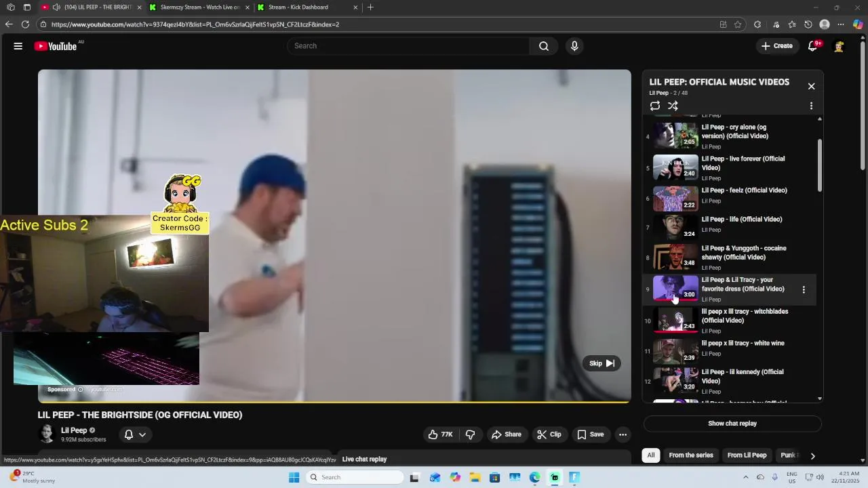Image resolution: width=868 pixels, height=488 pixels.
Task: Open browser settings and more menu
Action: (841, 24)
